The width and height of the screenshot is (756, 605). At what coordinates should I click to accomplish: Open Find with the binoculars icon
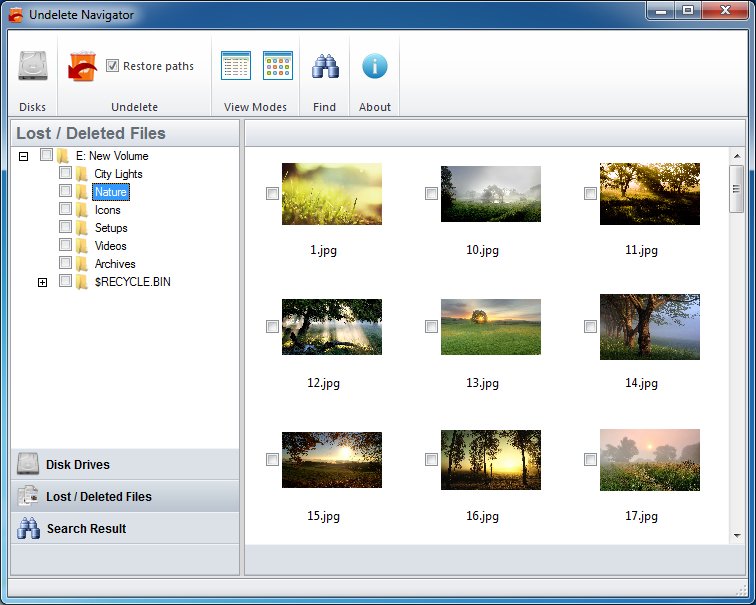coord(324,67)
